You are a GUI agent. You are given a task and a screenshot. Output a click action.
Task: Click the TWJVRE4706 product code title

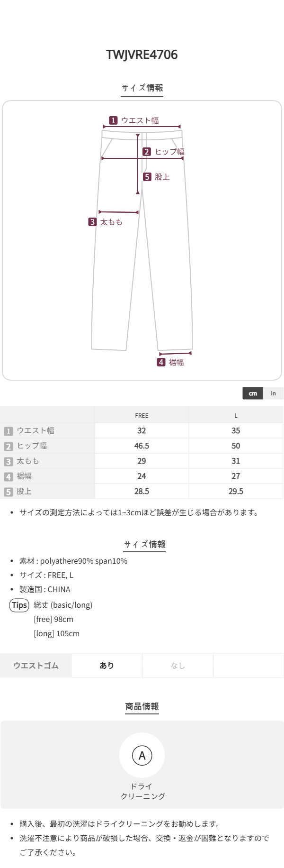coord(142,55)
